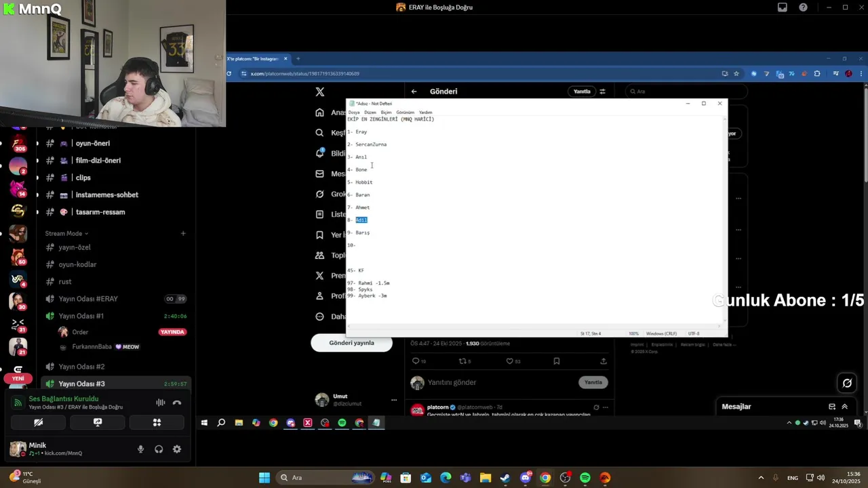Open X profile person icon
Viewport: 868px width, 488px height.
pyautogui.click(x=320, y=296)
